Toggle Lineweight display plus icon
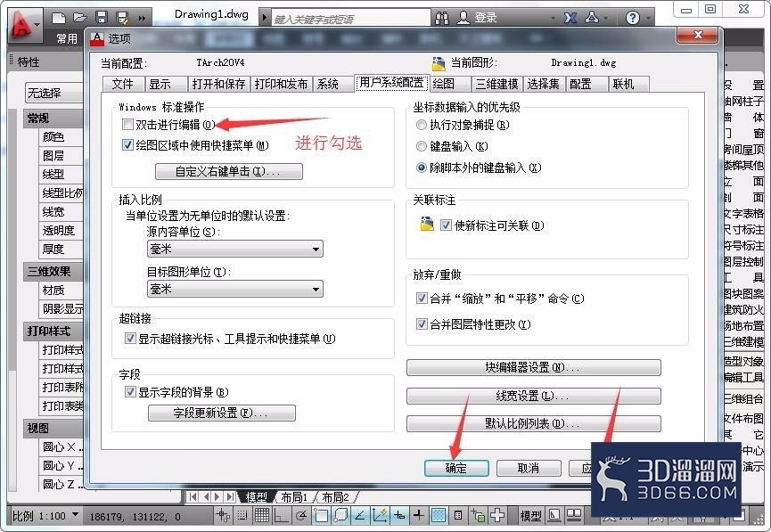 pos(418,515)
